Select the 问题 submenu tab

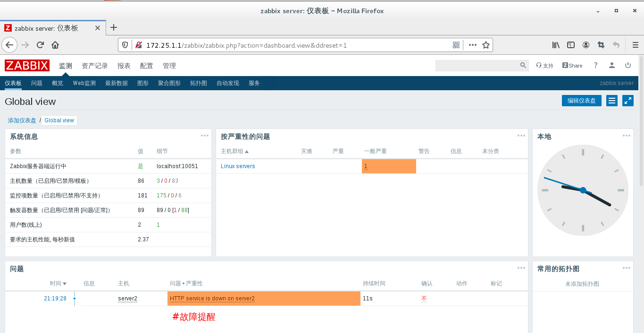click(37, 83)
